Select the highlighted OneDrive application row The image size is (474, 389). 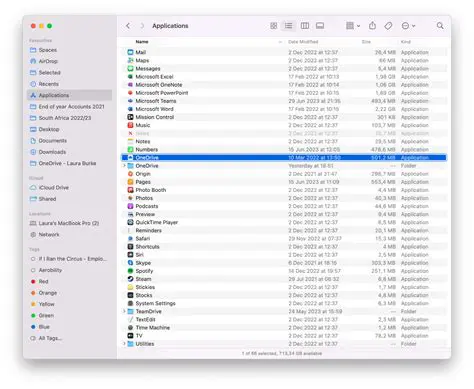click(x=284, y=158)
